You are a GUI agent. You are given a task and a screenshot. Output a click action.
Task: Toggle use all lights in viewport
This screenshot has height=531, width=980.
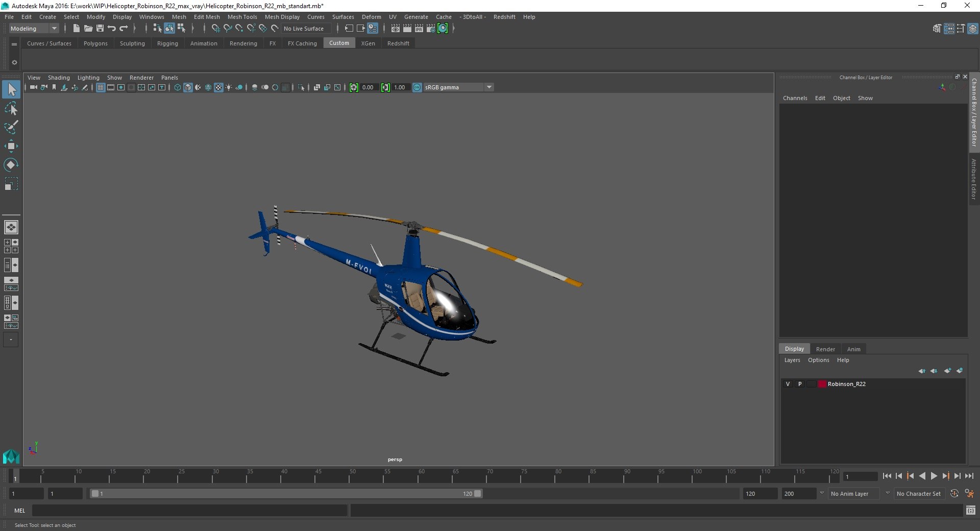tap(229, 87)
